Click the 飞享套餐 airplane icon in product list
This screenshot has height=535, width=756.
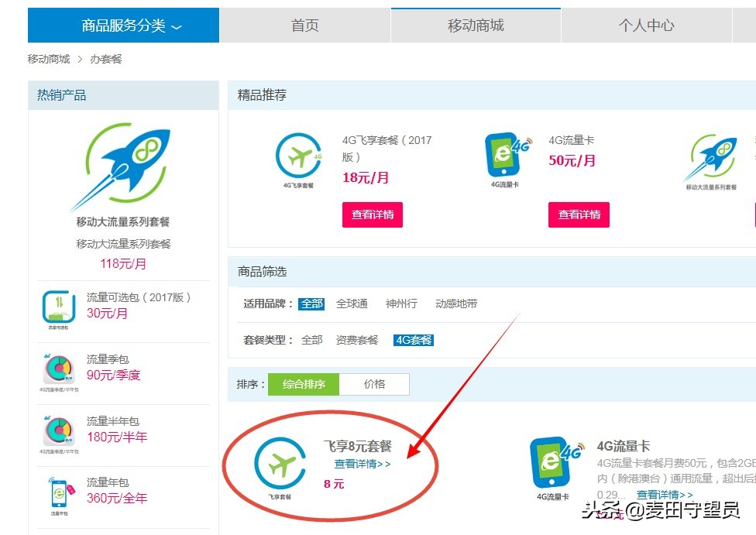point(280,464)
